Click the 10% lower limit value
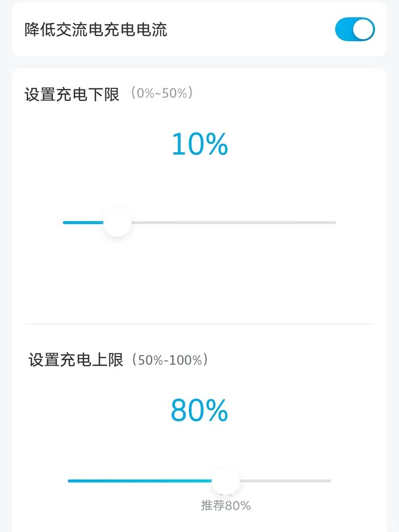Image resolution: width=399 pixels, height=532 pixels. pos(199,144)
